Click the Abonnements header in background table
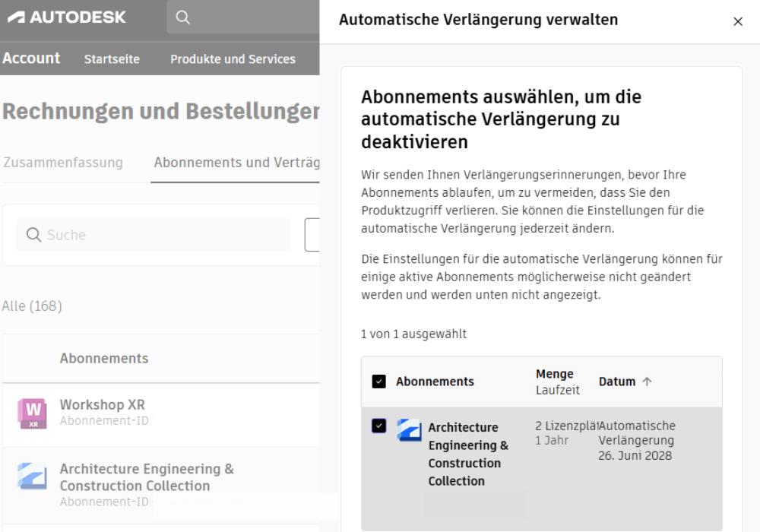 click(x=104, y=358)
